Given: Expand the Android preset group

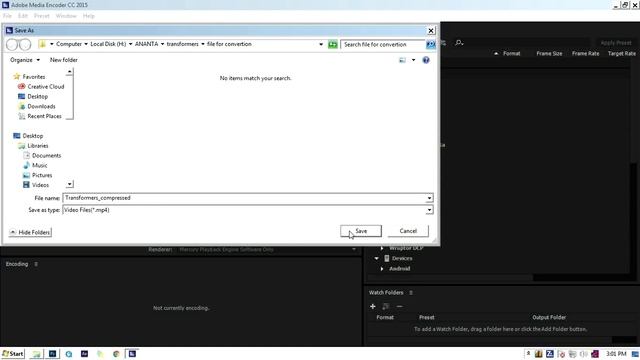Looking at the screenshot, I should pos(382,269).
